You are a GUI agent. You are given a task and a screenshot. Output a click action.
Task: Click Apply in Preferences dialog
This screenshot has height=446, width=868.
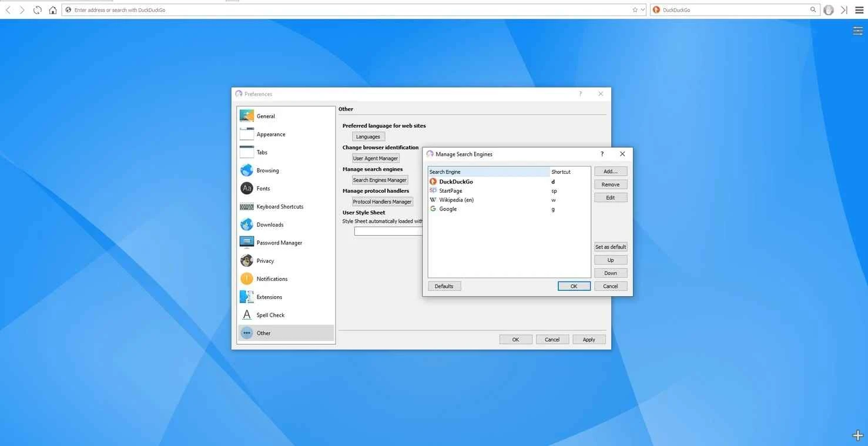[x=589, y=340]
